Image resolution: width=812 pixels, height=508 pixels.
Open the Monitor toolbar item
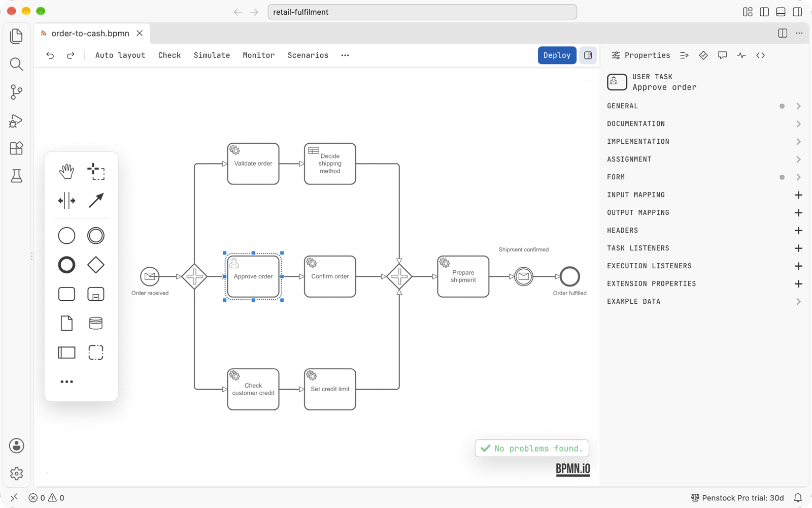click(x=259, y=55)
